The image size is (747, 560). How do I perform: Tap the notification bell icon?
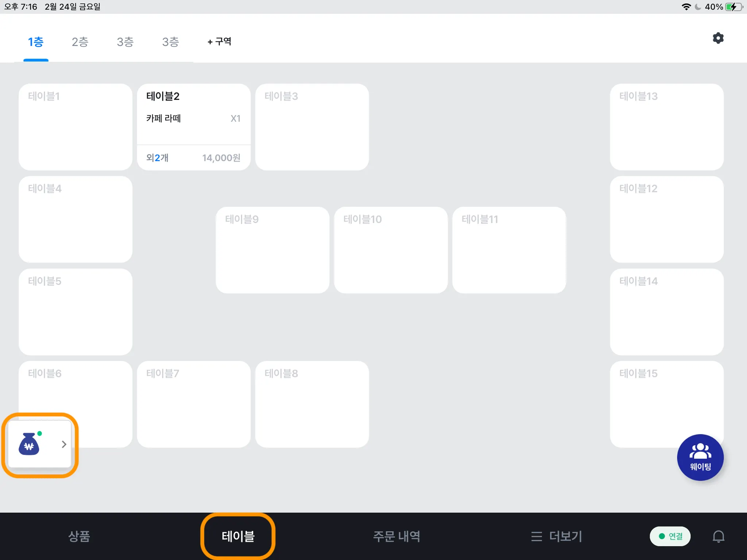718,536
